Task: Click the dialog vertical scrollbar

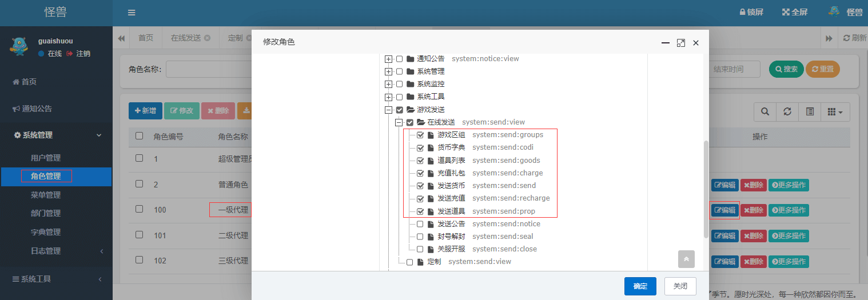Action: point(706,189)
